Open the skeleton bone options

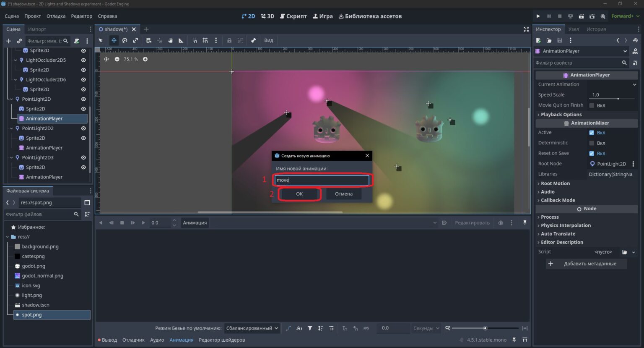(x=253, y=40)
